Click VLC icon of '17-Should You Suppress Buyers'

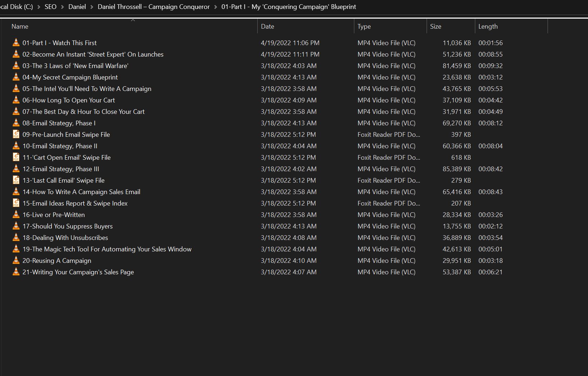16,226
